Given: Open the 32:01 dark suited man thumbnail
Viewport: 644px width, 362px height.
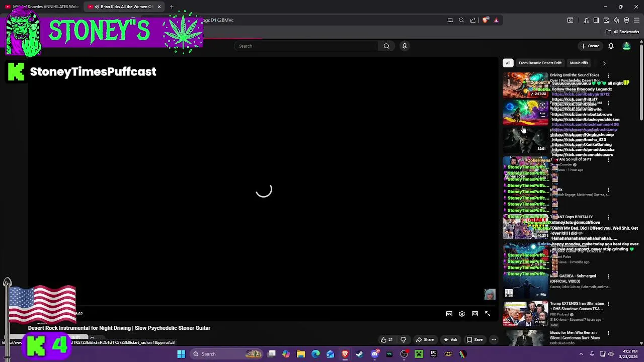Looking at the screenshot, I should (x=526, y=140).
